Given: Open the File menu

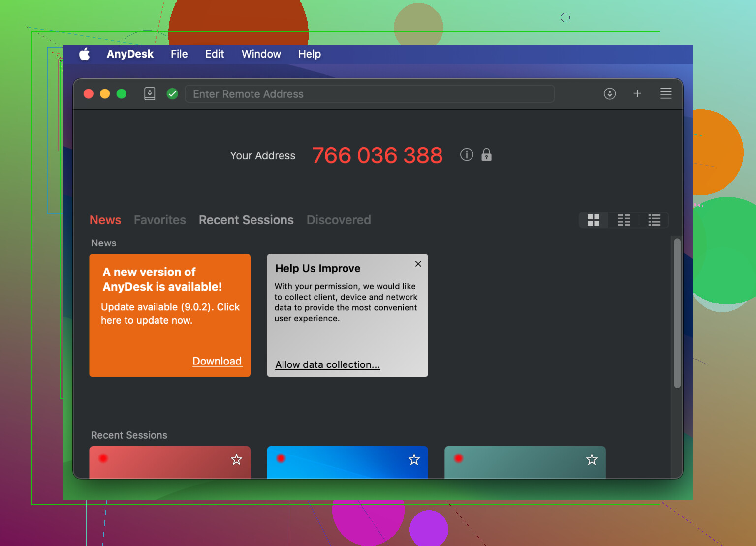Looking at the screenshot, I should click(179, 54).
